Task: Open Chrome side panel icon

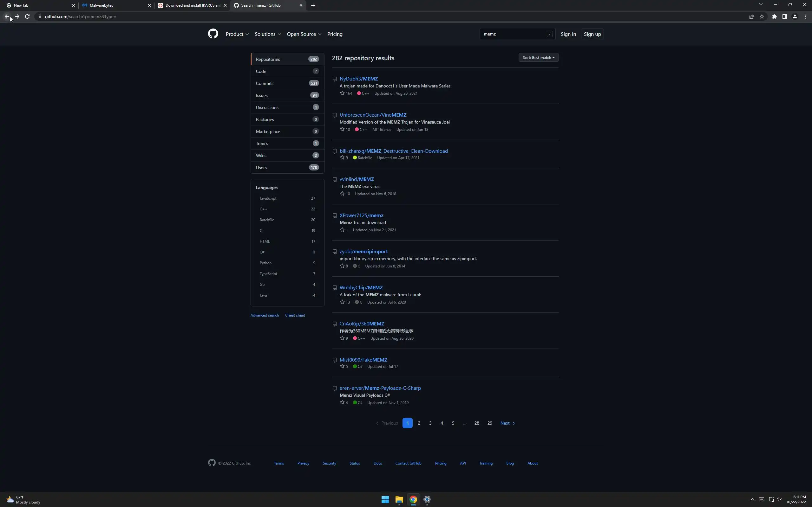Action: click(x=784, y=16)
